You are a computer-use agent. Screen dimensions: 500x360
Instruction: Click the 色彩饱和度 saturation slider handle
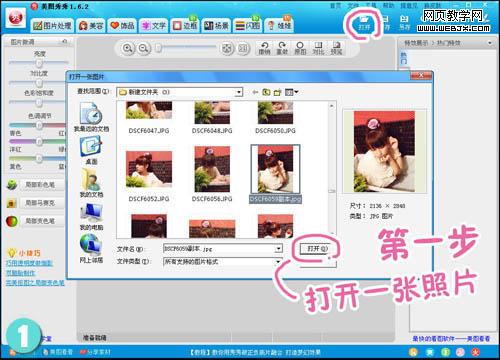pos(39,102)
